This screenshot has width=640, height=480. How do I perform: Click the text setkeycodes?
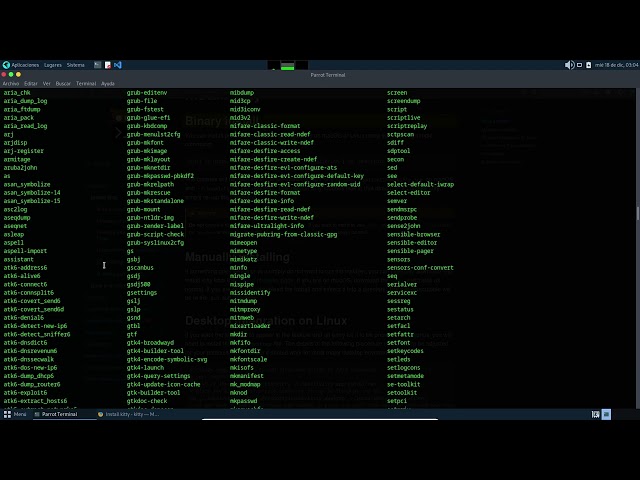(405, 351)
